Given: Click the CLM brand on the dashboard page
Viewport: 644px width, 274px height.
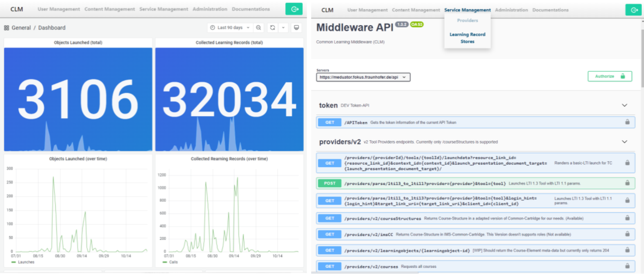Looking at the screenshot, I should click(16, 9).
